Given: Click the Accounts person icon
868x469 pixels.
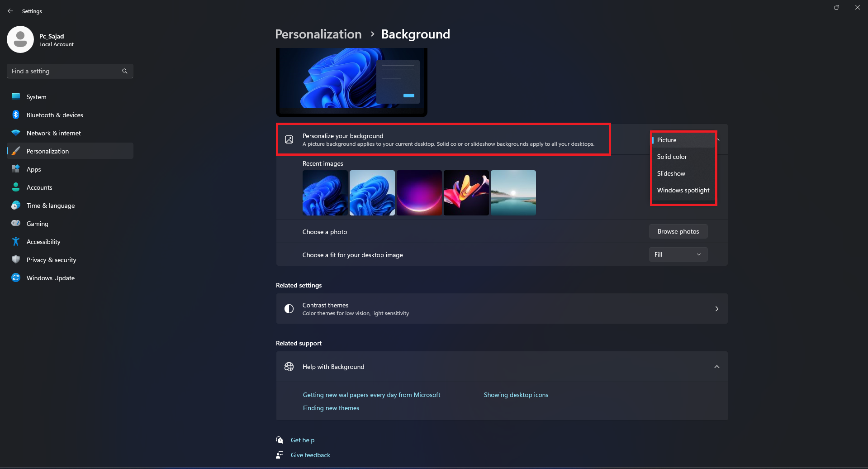Looking at the screenshot, I should tap(16, 187).
